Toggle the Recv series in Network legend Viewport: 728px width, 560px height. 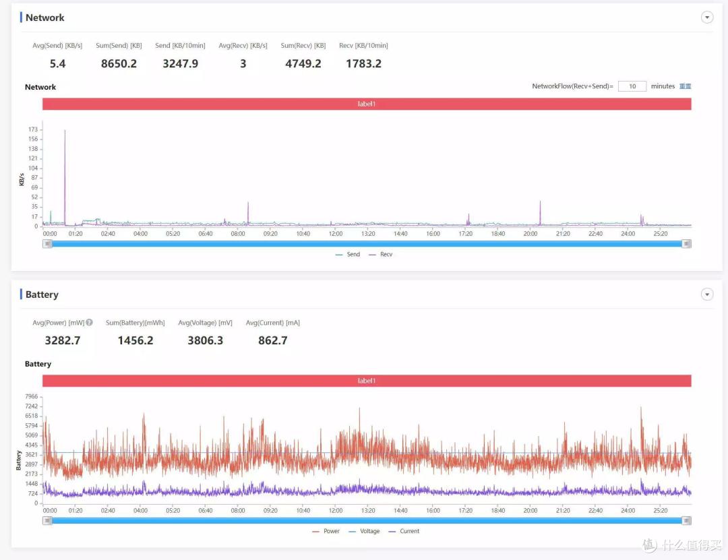(381, 255)
